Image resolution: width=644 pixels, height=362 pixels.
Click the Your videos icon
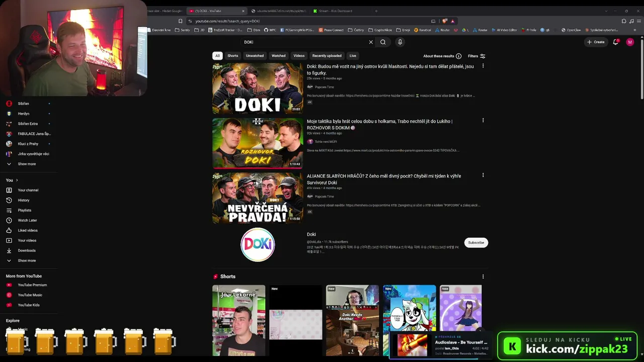coord(9,240)
